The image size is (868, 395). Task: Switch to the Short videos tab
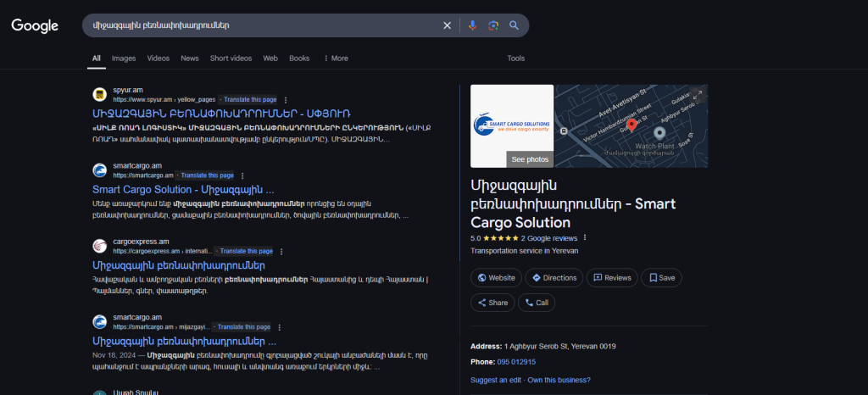tap(231, 58)
